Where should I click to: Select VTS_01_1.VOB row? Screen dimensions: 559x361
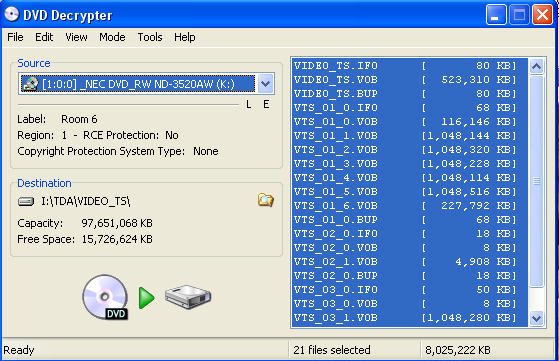coord(410,136)
